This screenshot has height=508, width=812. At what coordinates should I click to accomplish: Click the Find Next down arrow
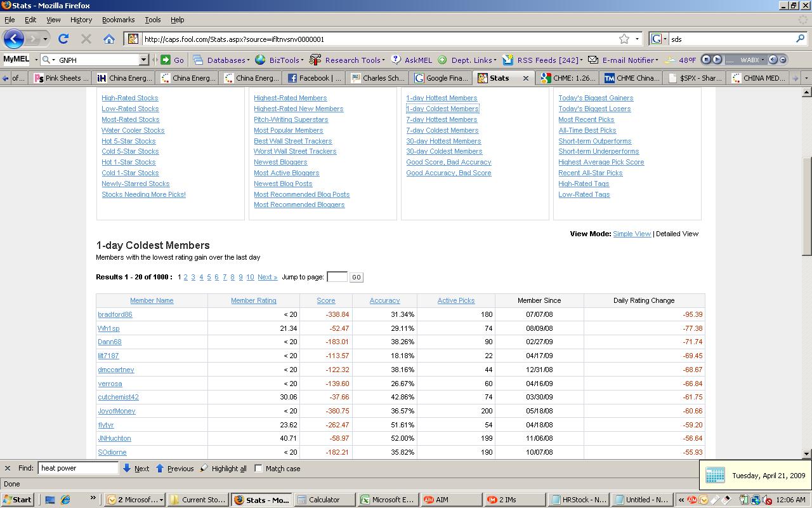127,469
